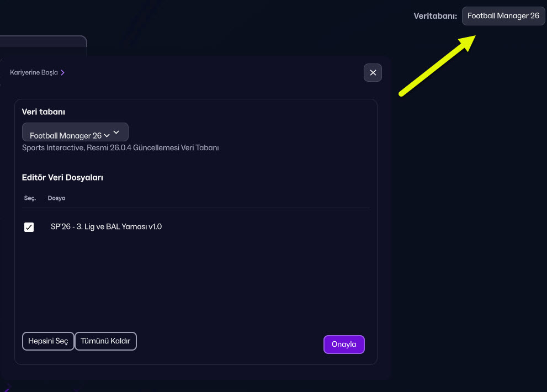Close the database dialog with the X icon
The width and height of the screenshot is (547, 392).
pos(373,73)
